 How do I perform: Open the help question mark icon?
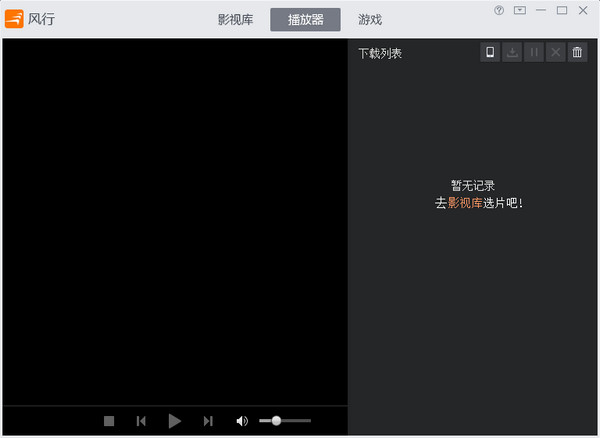pos(499,10)
